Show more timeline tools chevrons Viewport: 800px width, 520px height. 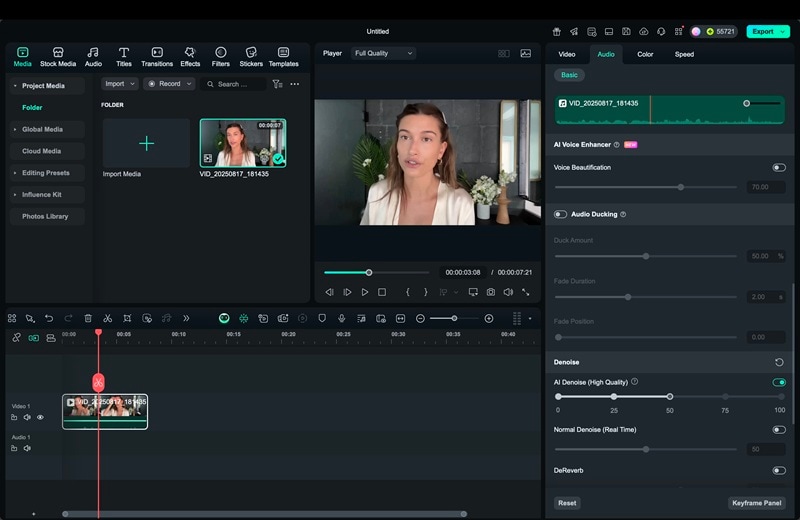coord(186,318)
